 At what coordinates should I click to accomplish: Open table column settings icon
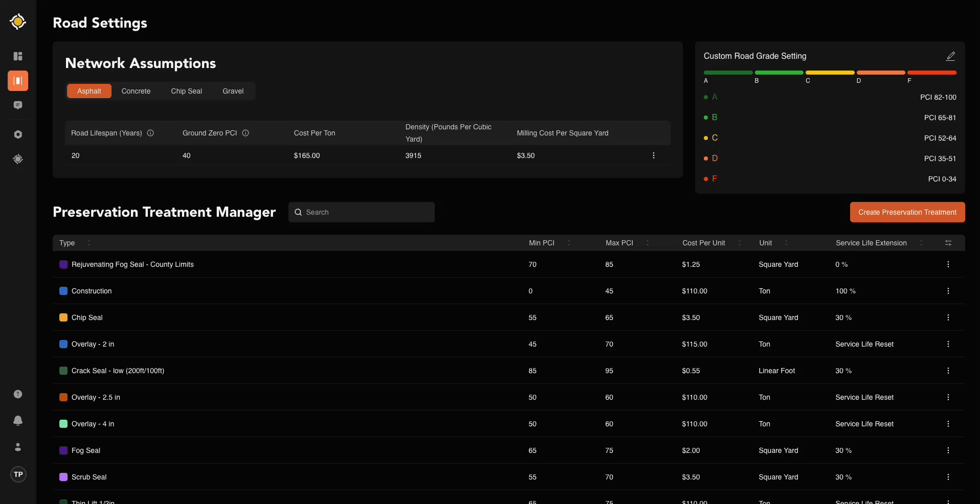[948, 243]
